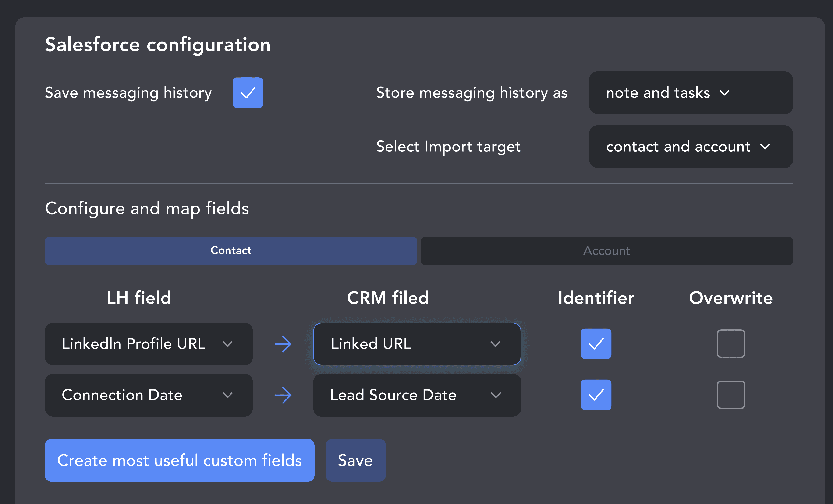
Task: Open the LinkedIn Profile URL dropdown
Action: (x=149, y=344)
